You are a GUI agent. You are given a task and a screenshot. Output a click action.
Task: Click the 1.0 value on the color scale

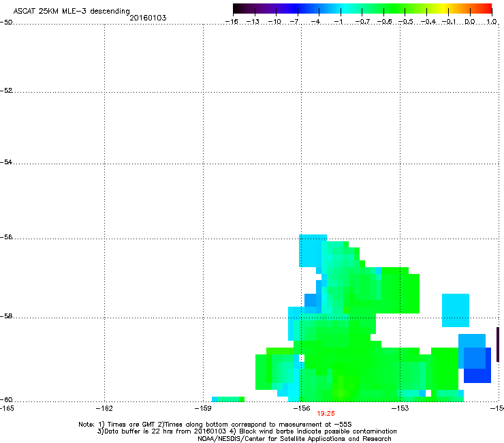pyautogui.click(x=492, y=22)
